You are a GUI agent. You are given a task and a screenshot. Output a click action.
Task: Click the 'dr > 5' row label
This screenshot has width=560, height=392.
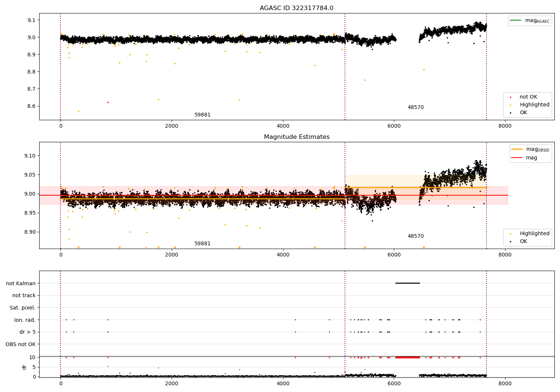point(28,332)
